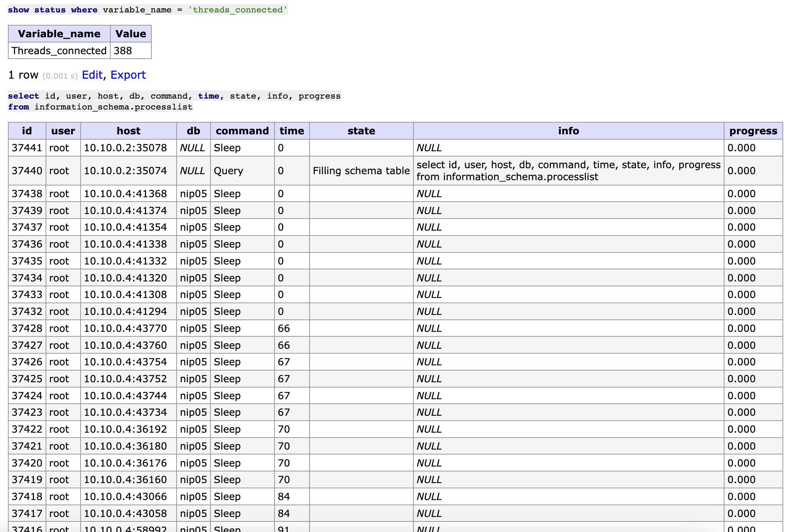Select time 70 in row 37419

pyautogui.click(x=292, y=480)
